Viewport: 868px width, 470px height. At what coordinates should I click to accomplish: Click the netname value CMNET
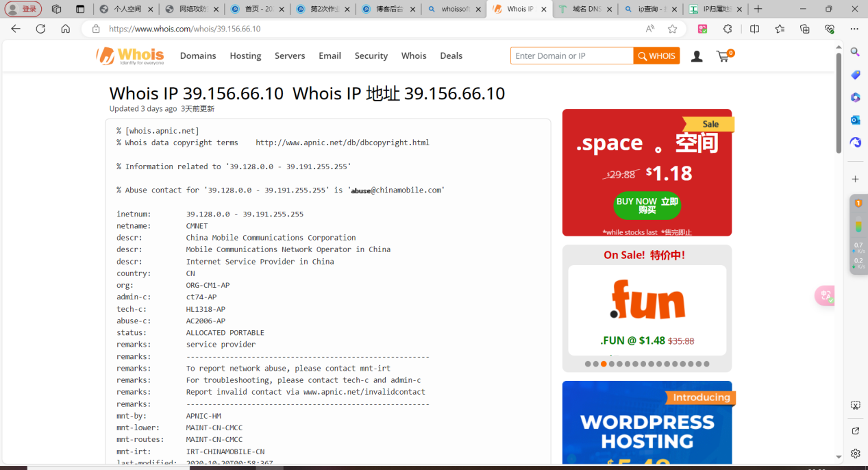pyautogui.click(x=197, y=226)
